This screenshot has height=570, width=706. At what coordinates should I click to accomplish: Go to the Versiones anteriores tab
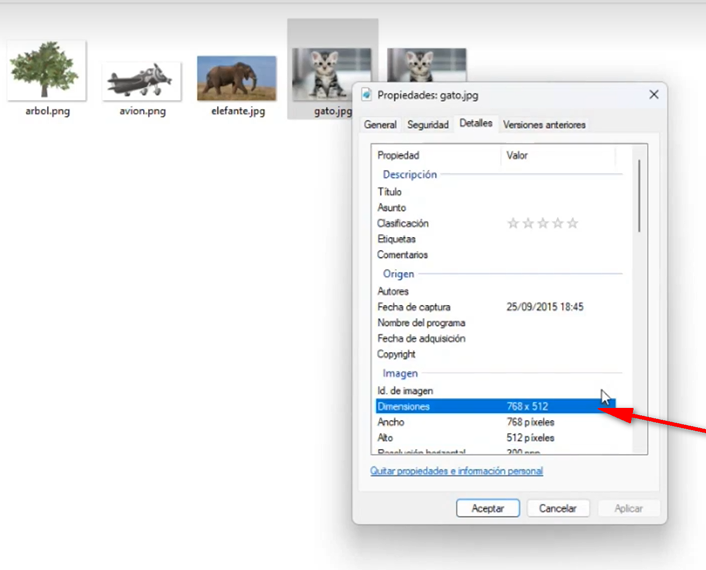tap(544, 125)
